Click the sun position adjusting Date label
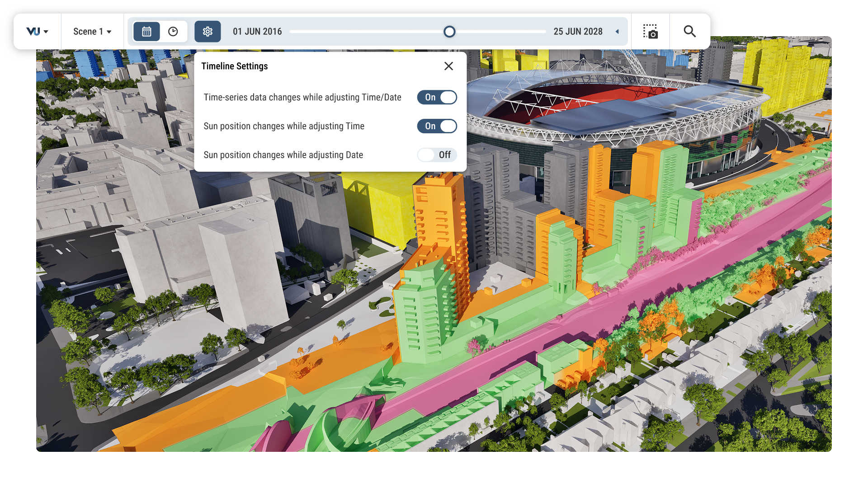Image resolution: width=868 pixels, height=488 pixels. coord(283,155)
